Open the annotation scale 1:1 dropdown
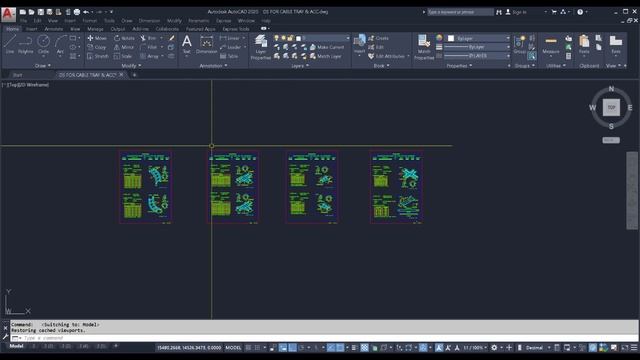 [x=475, y=348]
